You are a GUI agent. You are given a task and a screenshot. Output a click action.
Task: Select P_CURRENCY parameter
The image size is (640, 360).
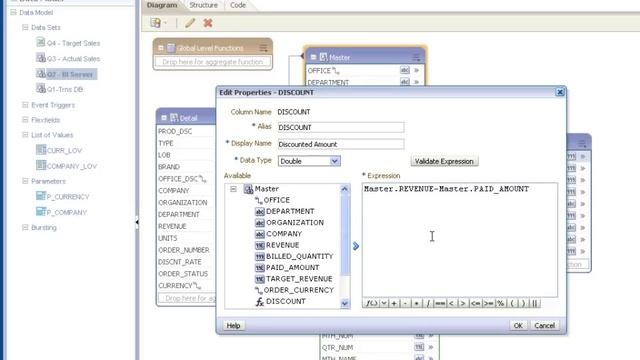point(67,197)
